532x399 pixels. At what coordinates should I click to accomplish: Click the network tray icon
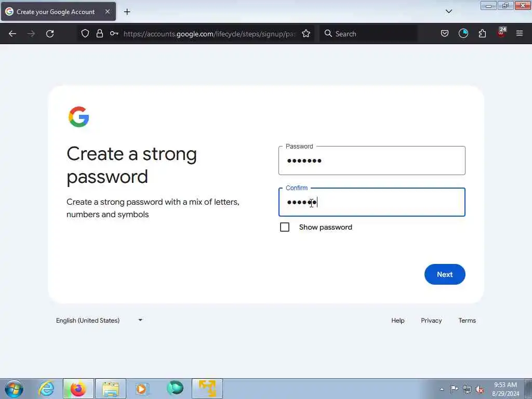point(467,389)
